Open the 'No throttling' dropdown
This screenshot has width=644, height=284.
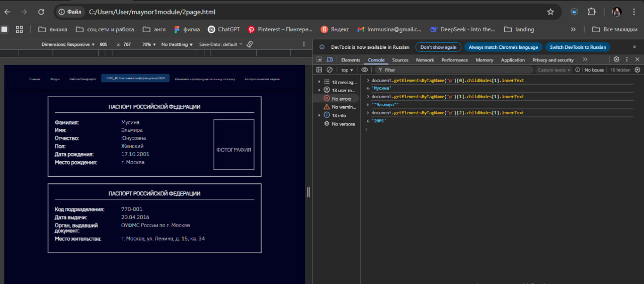(177, 44)
